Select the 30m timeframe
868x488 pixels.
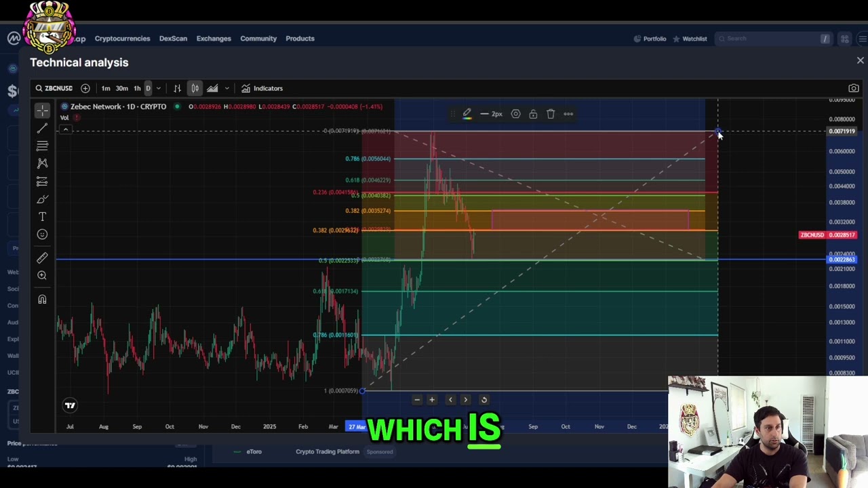coord(121,88)
